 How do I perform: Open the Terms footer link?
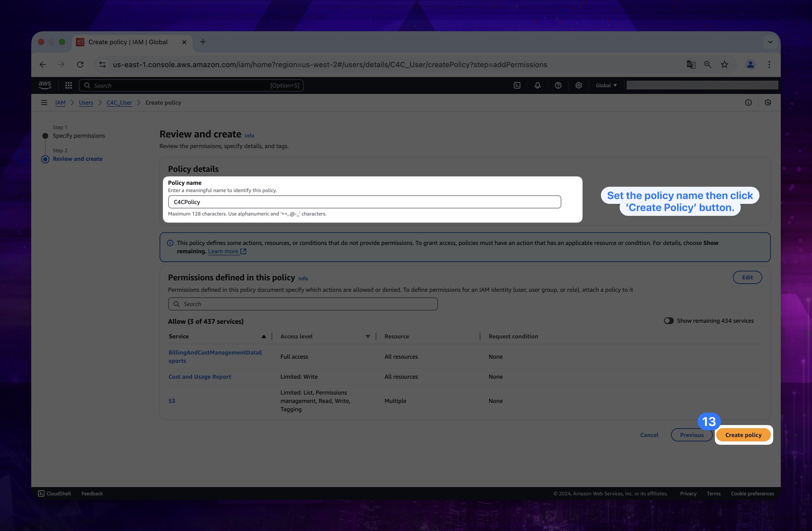(713, 494)
